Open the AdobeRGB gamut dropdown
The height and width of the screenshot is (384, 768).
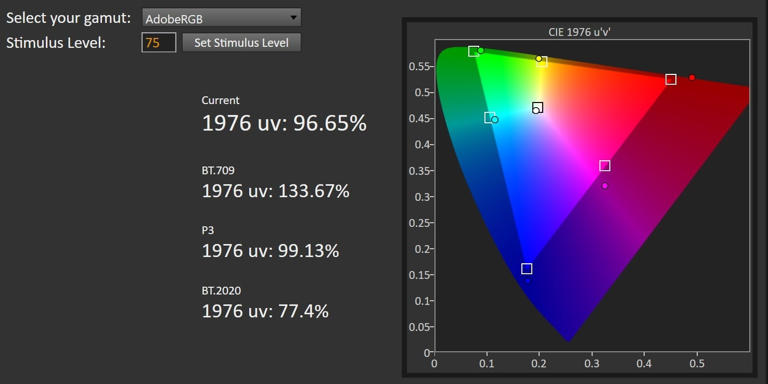[x=221, y=18]
